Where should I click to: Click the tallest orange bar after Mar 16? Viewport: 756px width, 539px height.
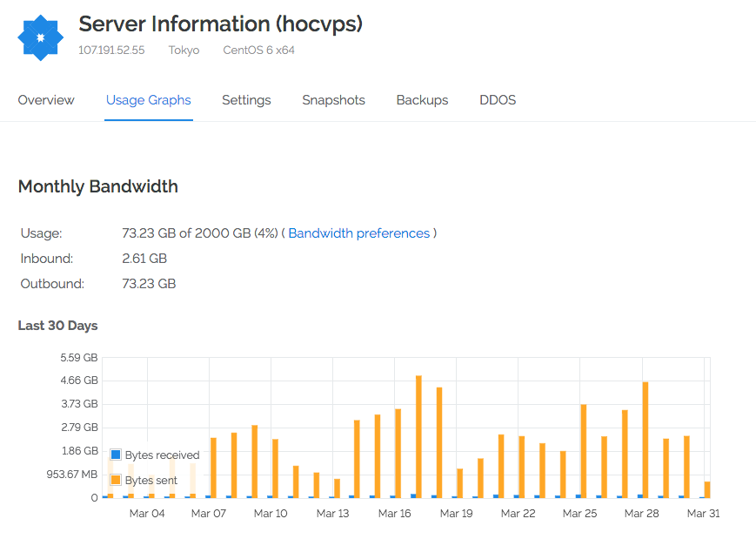(x=418, y=436)
